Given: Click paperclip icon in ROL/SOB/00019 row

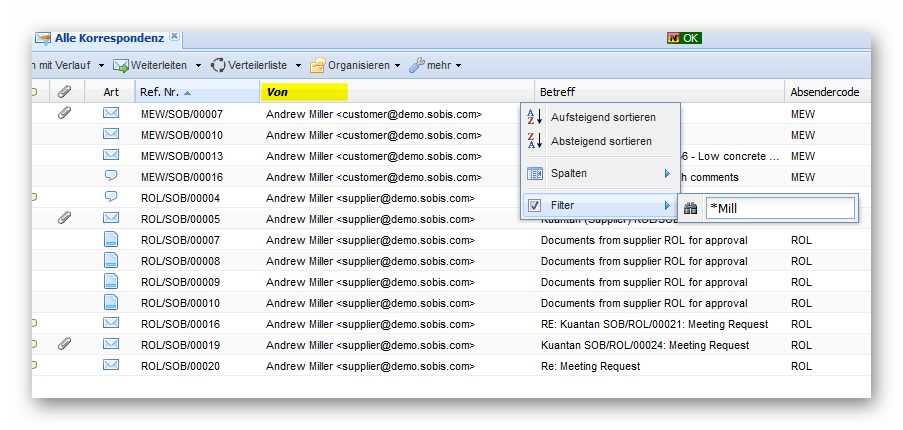Looking at the screenshot, I should 64,344.
